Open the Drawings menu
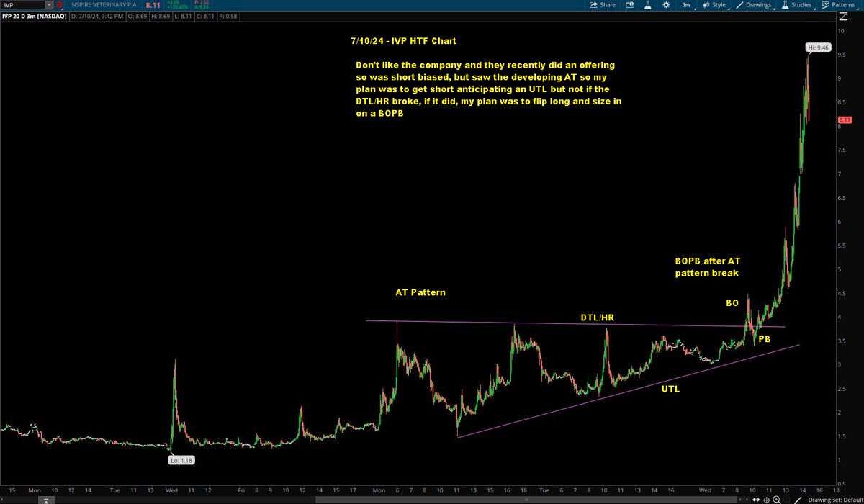This screenshot has height=504, width=864. 754,5
